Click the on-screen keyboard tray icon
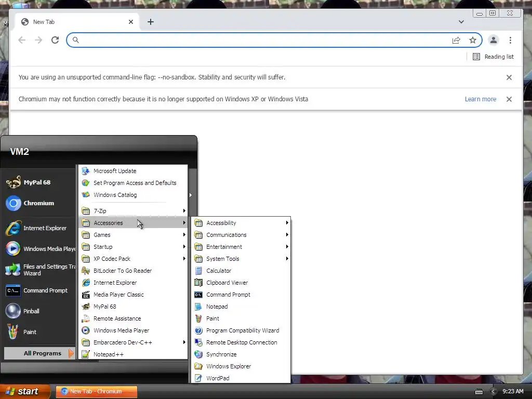The height and width of the screenshot is (399, 532). tap(478, 392)
